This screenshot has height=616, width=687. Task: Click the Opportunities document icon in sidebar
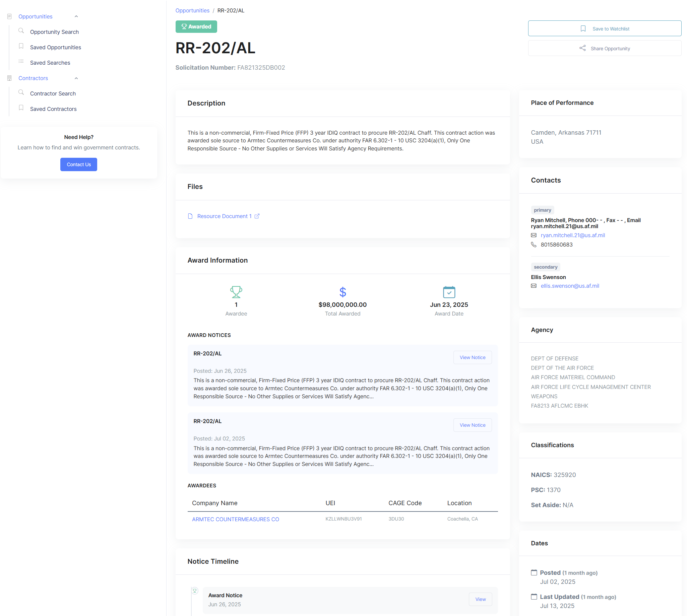point(9,17)
